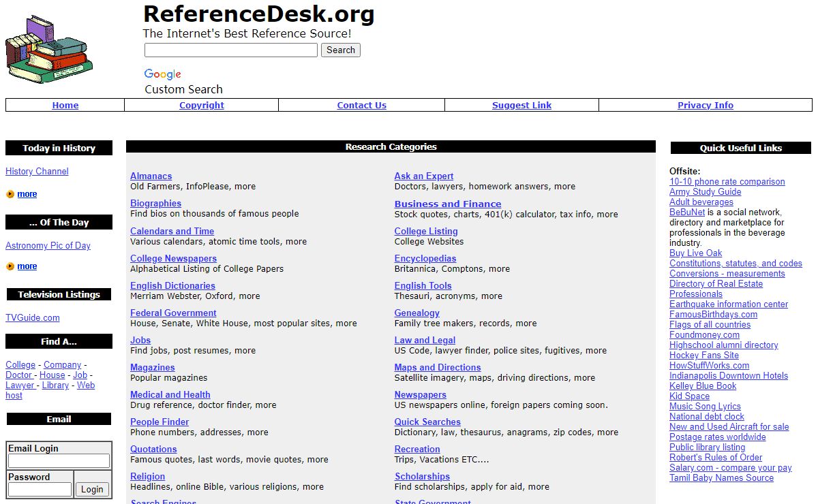Open the Almanacs category

(x=151, y=176)
